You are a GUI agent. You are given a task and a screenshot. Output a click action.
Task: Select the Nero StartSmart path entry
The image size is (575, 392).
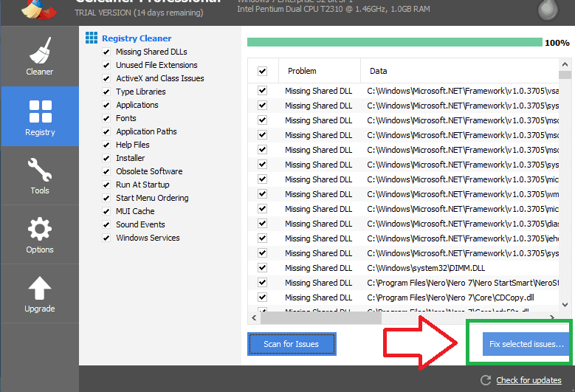(403, 283)
